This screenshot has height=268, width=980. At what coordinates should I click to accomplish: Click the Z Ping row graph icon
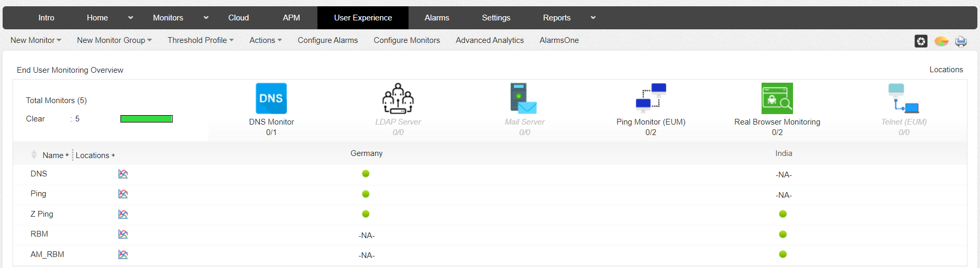[123, 214]
